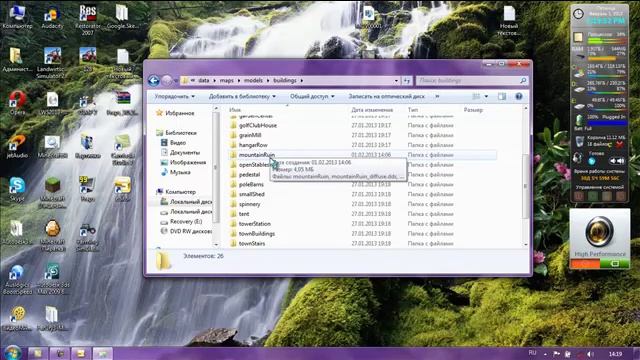Select the poleBarns folder
This screenshot has width=640, height=360.
251,184
